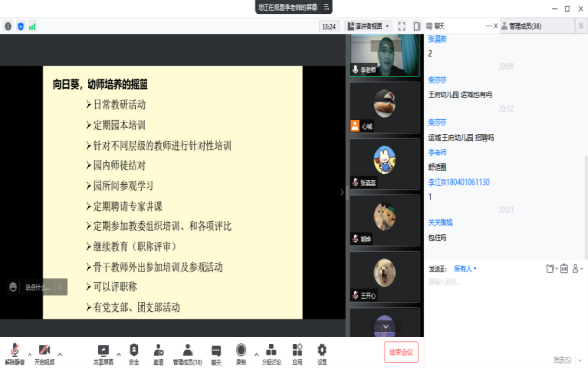The height and width of the screenshot is (368, 588).
Task: Click the invite (邀请) participants icon
Action: (x=158, y=354)
